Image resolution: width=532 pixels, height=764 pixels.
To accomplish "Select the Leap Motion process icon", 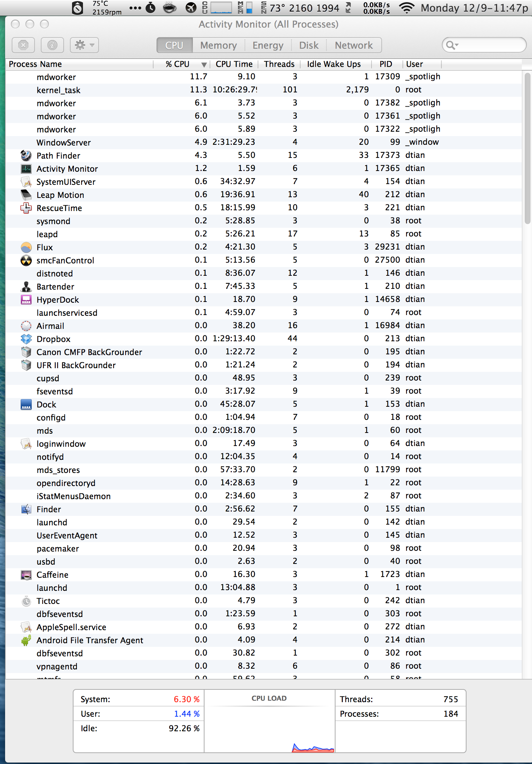I will pos(26,195).
